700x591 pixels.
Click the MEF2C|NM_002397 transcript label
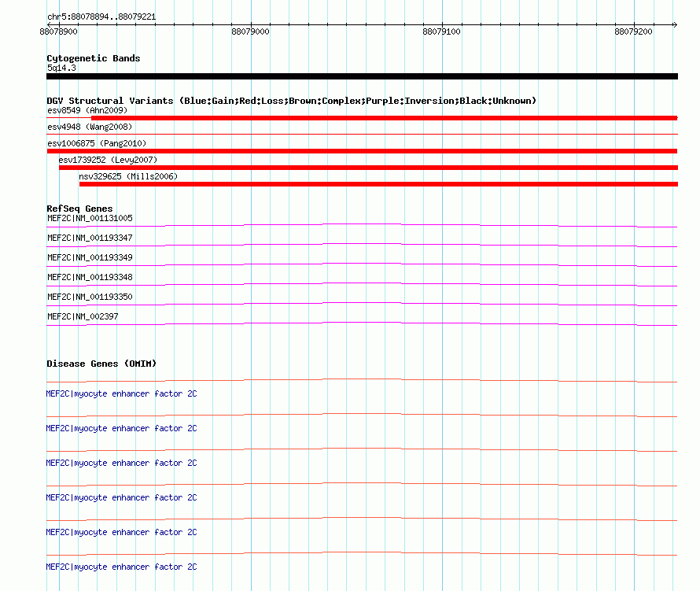point(83,316)
